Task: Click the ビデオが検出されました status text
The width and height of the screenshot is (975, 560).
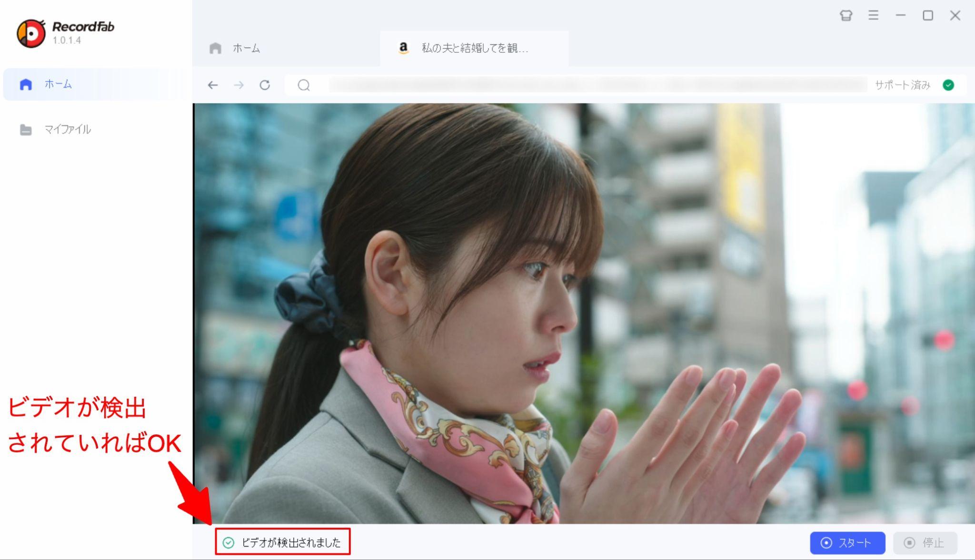Action: (x=291, y=543)
